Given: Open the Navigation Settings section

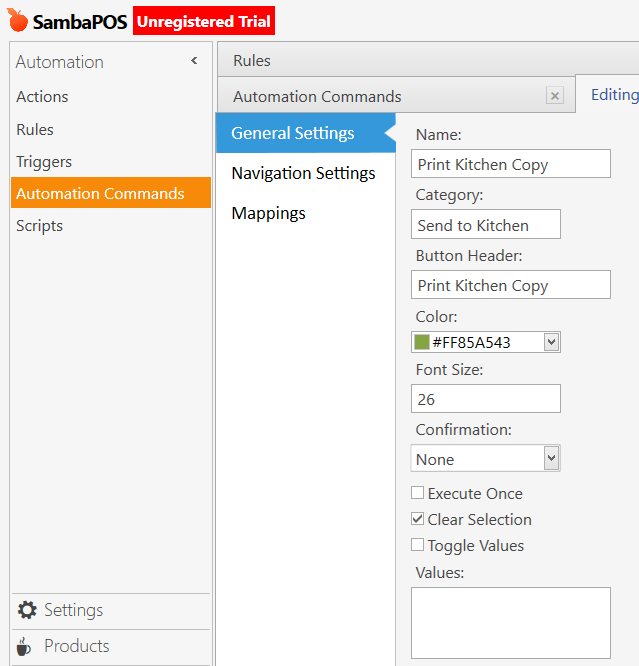Looking at the screenshot, I should point(303,173).
